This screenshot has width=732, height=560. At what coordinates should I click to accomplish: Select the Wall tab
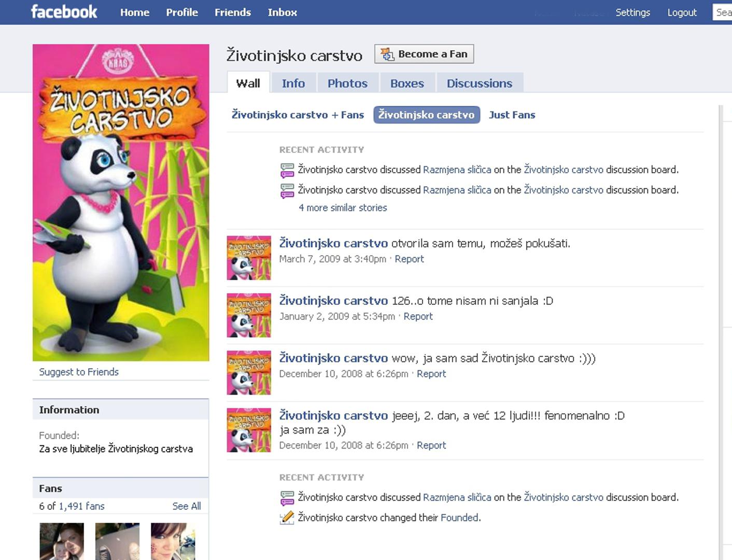click(x=248, y=83)
